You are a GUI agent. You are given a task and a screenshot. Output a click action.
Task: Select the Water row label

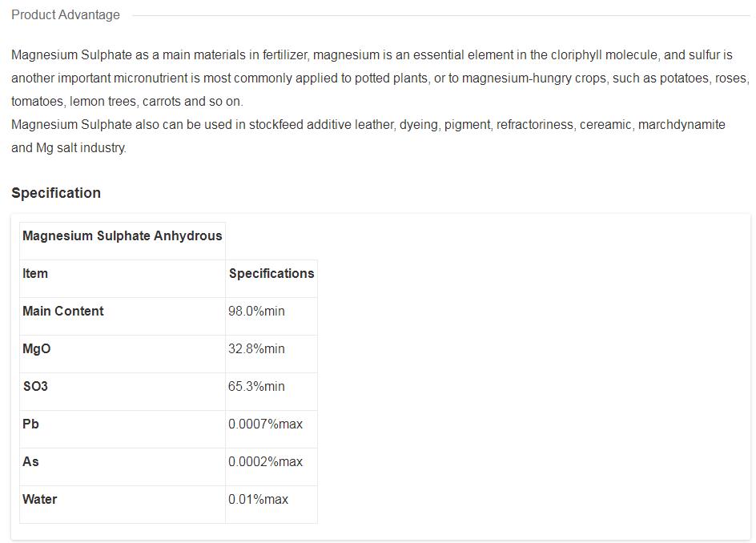(x=40, y=500)
